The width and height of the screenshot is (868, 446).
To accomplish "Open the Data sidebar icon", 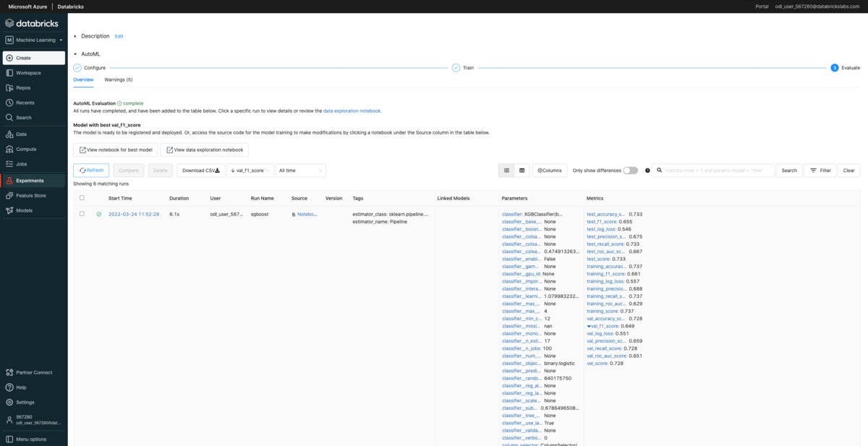I will (9, 134).
